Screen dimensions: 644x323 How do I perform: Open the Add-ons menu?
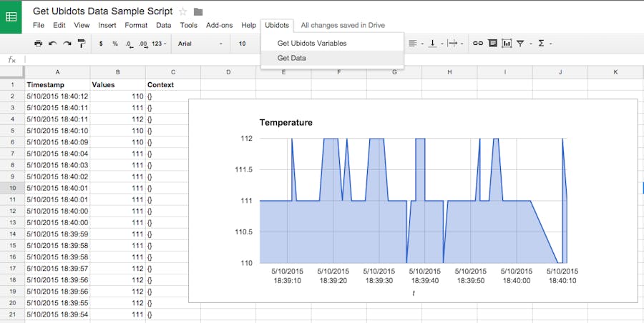[220, 25]
